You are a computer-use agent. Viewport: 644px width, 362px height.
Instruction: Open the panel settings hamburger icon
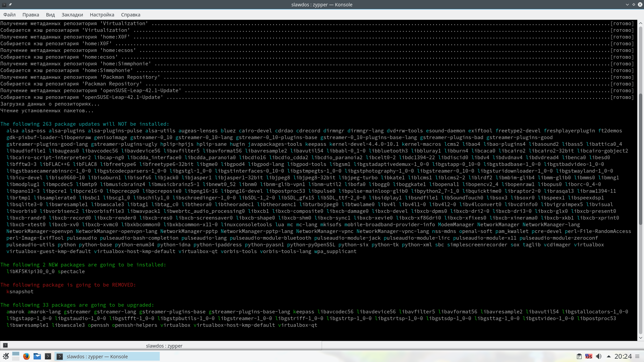(x=637, y=356)
